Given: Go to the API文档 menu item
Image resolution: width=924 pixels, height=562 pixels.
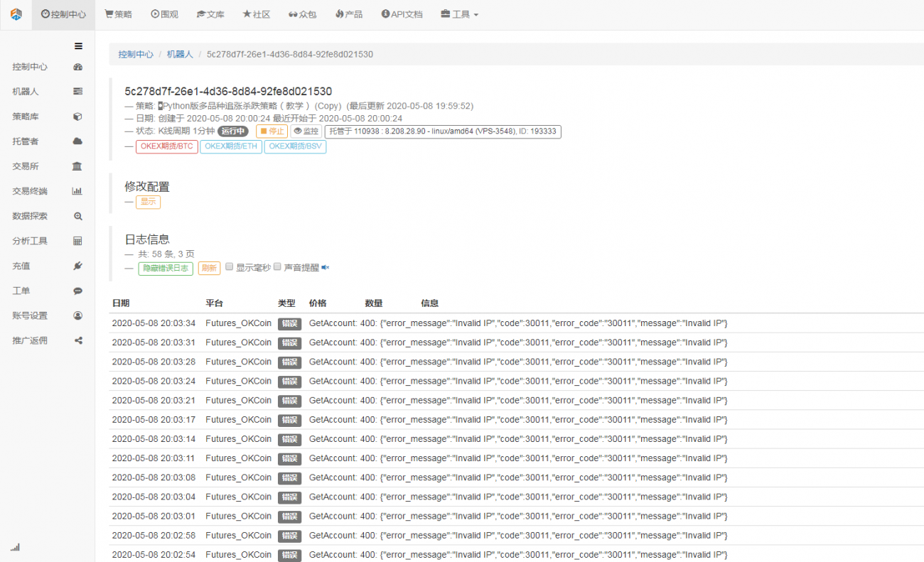Looking at the screenshot, I should click(402, 14).
